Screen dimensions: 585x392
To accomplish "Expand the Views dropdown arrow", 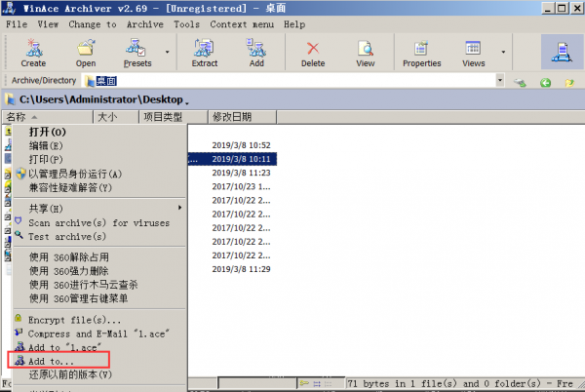I will coord(503,52).
